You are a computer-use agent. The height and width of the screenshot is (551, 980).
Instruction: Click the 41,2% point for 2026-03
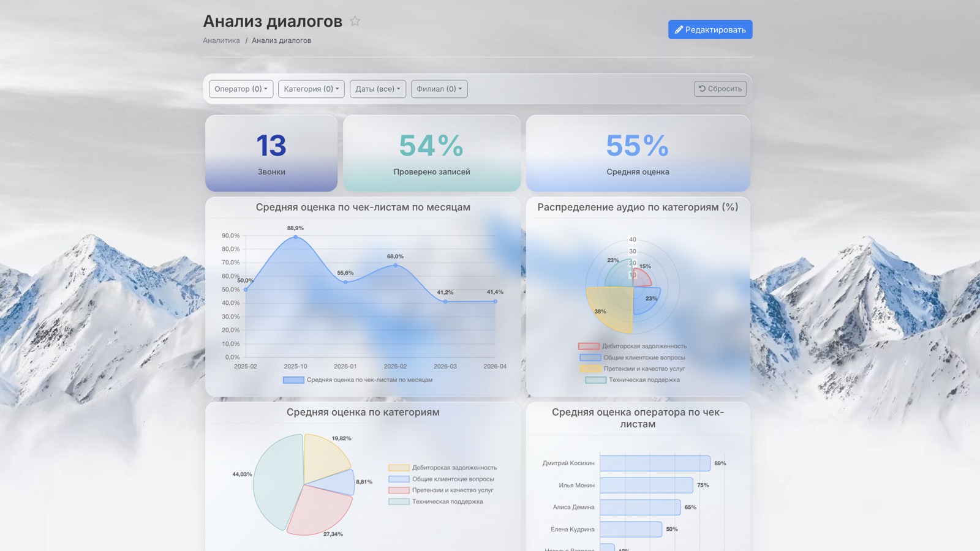click(445, 301)
